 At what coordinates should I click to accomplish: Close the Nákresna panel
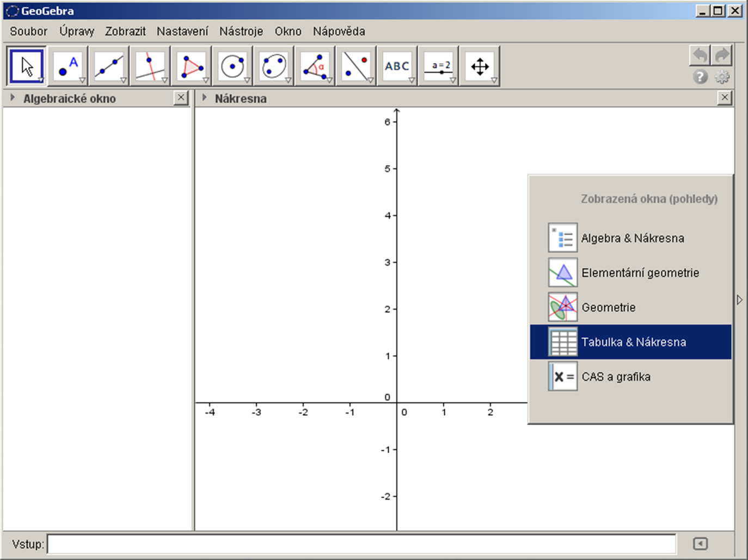pyautogui.click(x=725, y=98)
